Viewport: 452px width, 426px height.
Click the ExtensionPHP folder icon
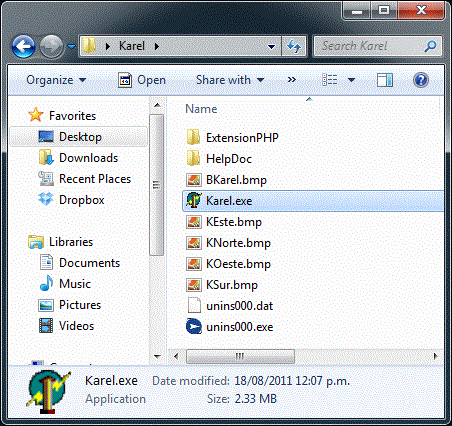tap(194, 137)
